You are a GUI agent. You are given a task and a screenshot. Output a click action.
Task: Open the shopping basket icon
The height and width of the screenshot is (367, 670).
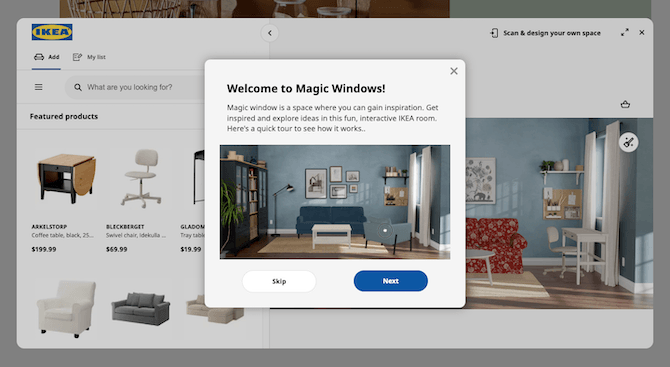625,104
